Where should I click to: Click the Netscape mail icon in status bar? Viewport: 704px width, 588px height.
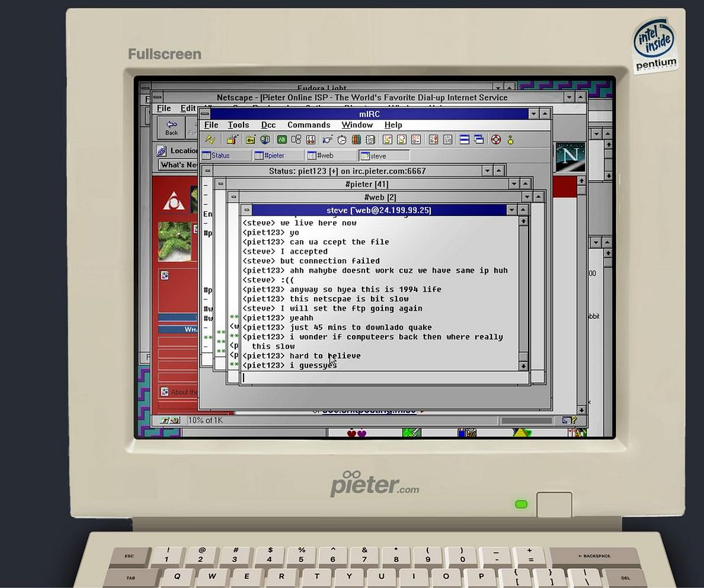(x=570, y=420)
